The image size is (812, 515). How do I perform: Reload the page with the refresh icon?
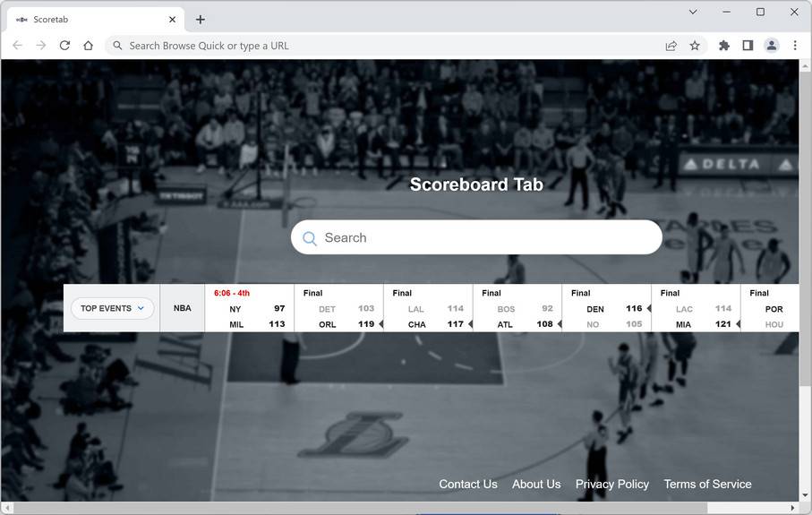click(x=64, y=46)
